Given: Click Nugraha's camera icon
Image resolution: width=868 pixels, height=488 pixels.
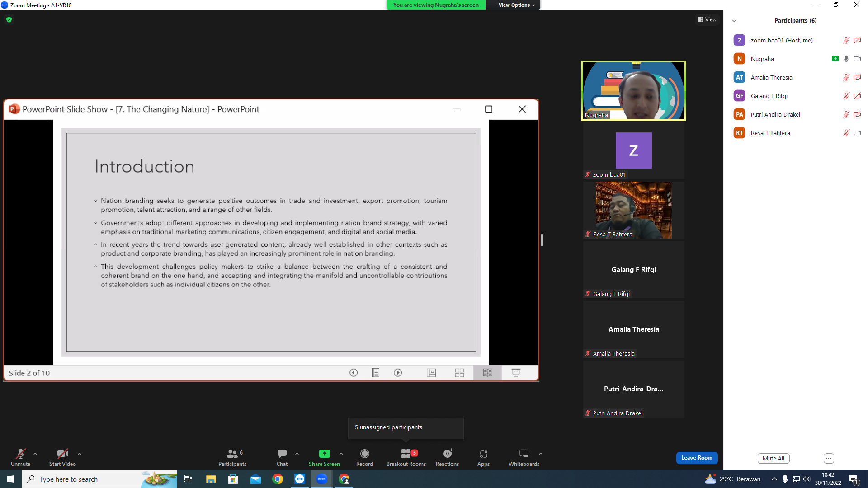Looking at the screenshot, I should coord(857,59).
